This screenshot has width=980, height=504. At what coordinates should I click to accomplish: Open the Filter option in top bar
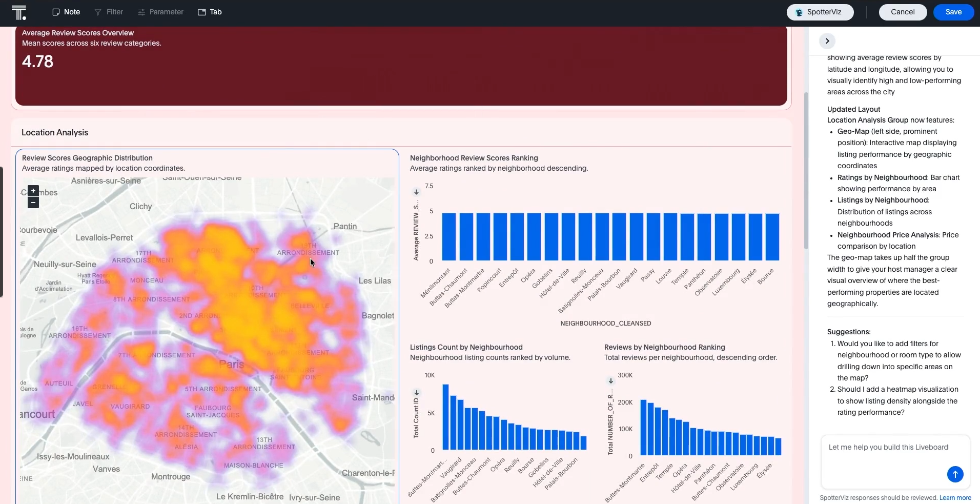(x=109, y=12)
